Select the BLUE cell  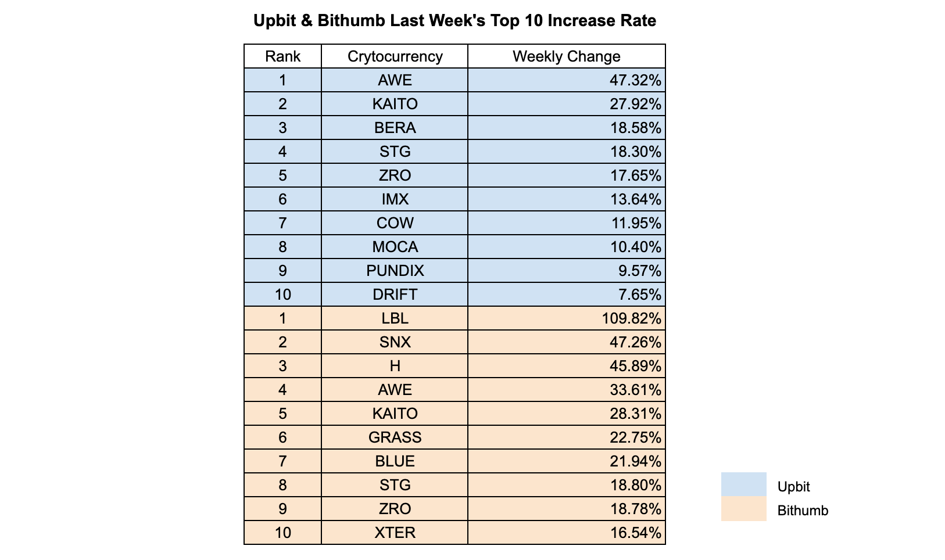pyautogui.click(x=395, y=461)
